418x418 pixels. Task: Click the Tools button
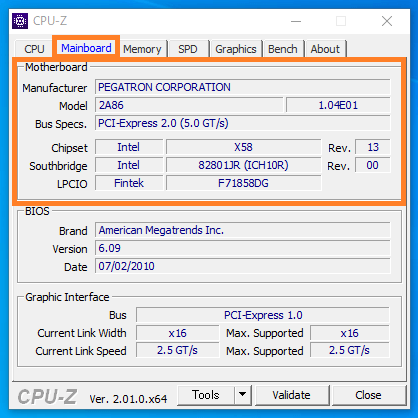[x=206, y=395]
